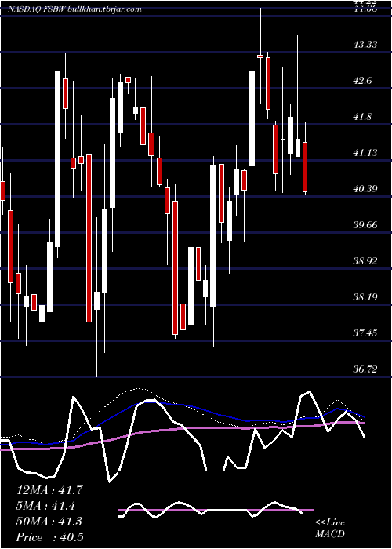Click the 38.19 price axis label
The height and width of the screenshot is (549, 392).
365,297
